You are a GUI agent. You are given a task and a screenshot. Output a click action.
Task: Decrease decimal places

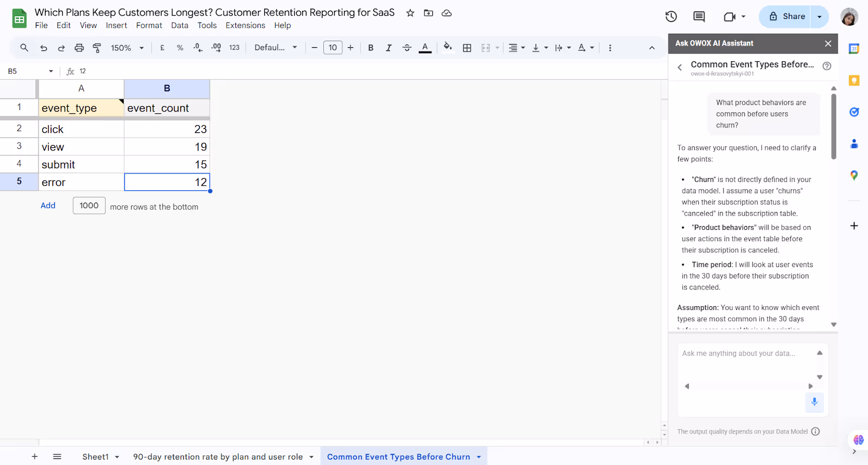pyautogui.click(x=198, y=48)
